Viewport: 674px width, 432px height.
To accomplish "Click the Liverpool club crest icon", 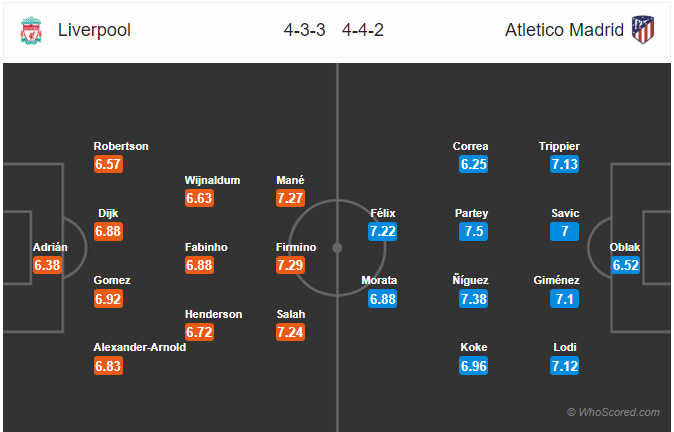I will [31, 30].
